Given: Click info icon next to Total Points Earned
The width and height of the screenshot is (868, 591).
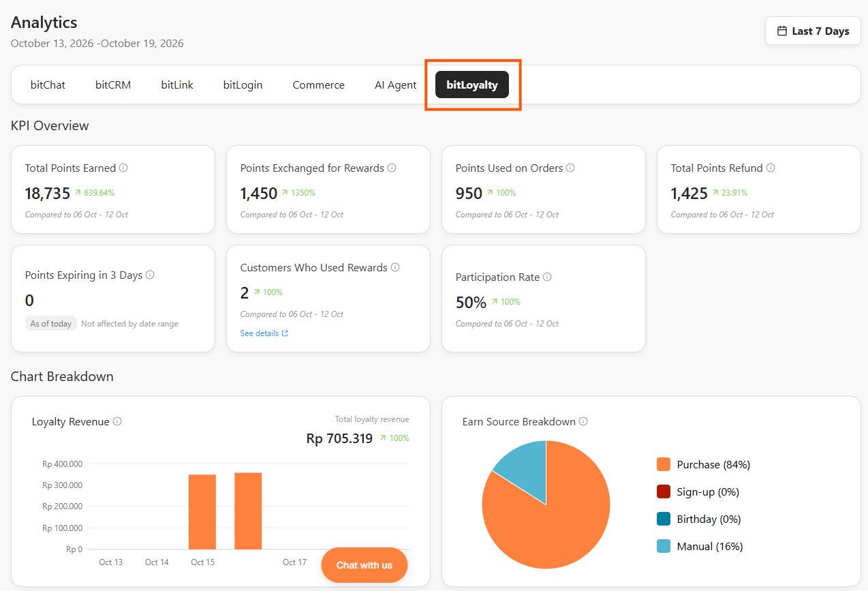Looking at the screenshot, I should (x=123, y=168).
